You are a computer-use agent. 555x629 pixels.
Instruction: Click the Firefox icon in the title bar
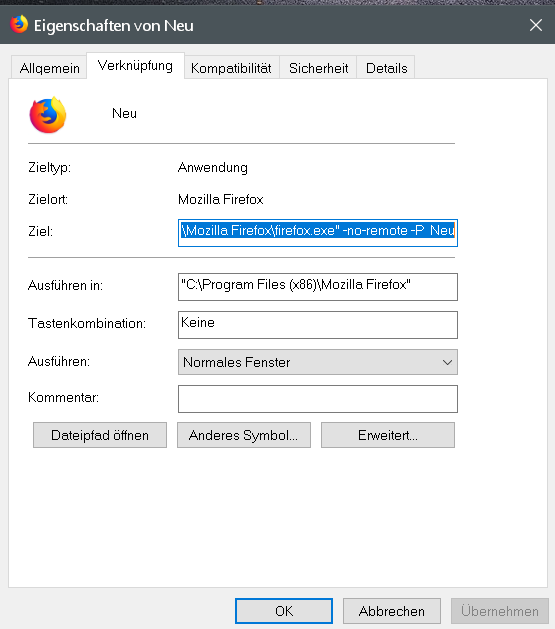point(19,24)
